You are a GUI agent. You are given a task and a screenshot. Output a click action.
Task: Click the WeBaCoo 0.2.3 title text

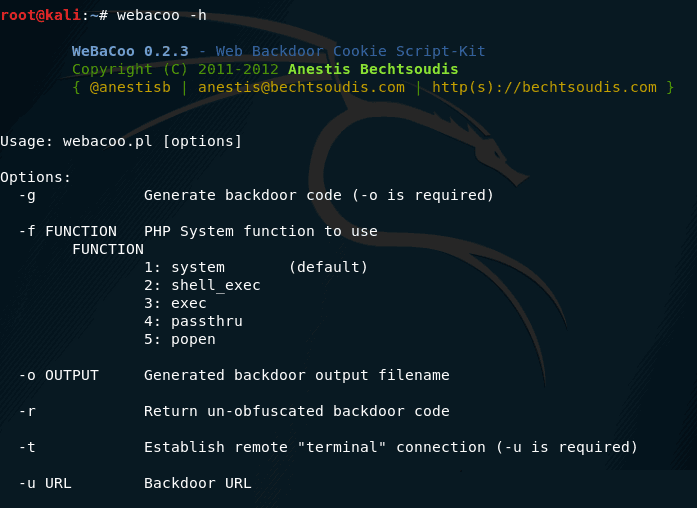130,51
